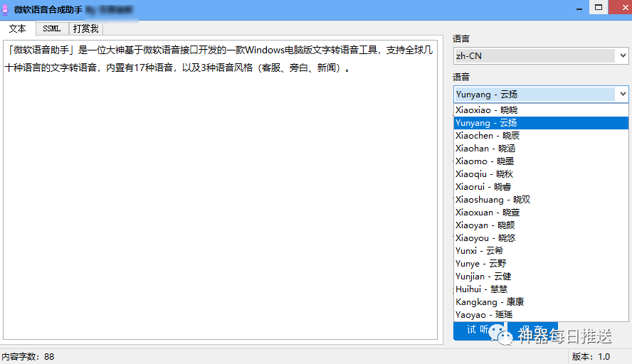Click the zh-CN language combo box
This screenshot has width=632, height=364.
click(x=541, y=55)
